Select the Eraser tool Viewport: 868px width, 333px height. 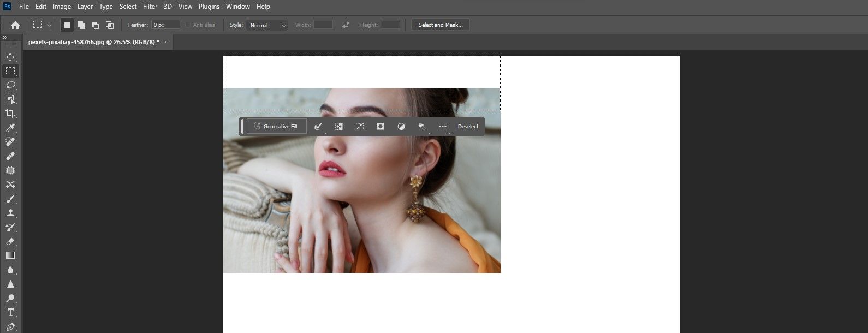(x=10, y=241)
